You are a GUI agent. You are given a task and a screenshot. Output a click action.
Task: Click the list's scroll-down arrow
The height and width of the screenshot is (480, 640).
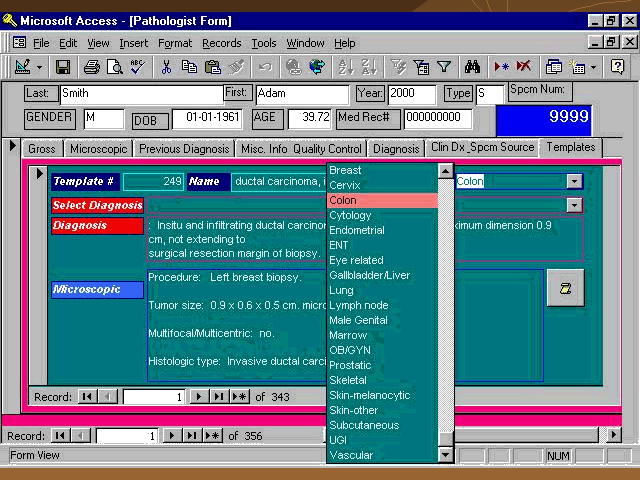446,455
